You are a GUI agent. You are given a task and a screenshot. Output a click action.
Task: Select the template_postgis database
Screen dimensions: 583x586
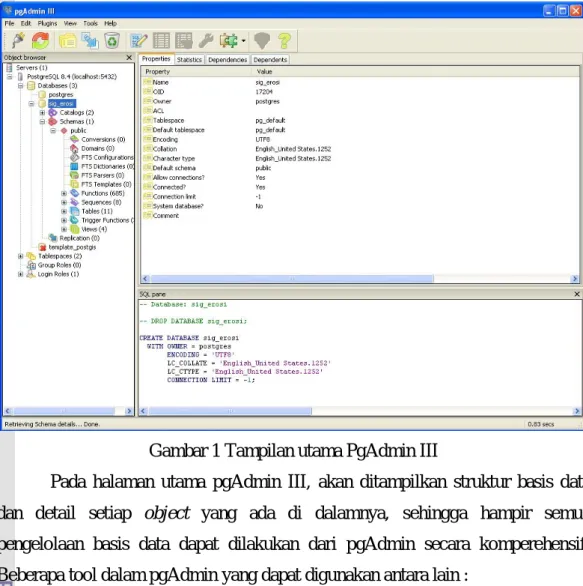(72, 247)
